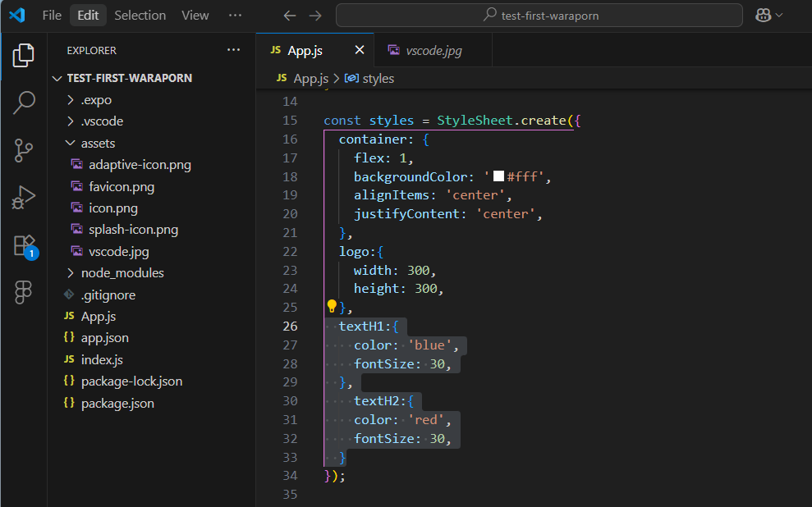
Task: Open the Selection menu
Action: [x=140, y=16]
